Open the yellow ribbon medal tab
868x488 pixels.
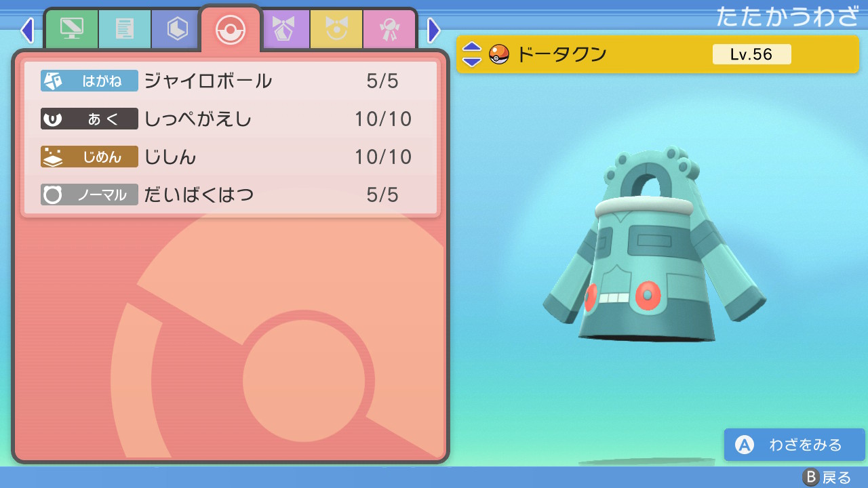(336, 30)
